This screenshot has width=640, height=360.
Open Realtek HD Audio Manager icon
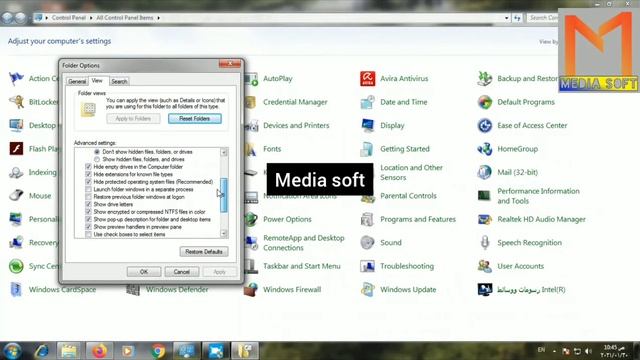pos(485,219)
